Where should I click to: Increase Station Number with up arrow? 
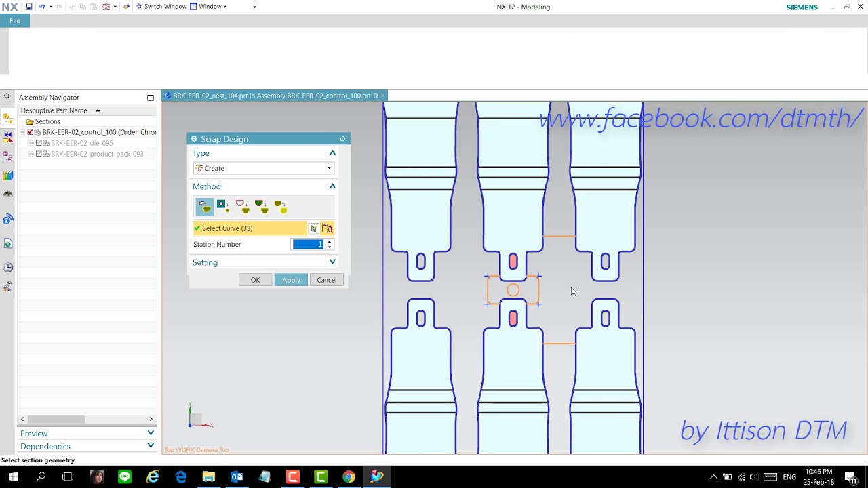tap(330, 241)
